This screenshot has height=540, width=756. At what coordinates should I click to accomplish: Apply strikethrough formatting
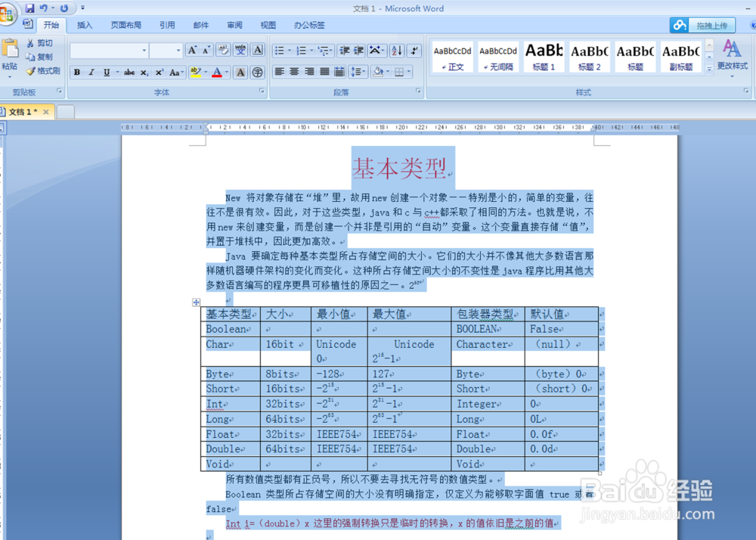pyautogui.click(x=129, y=72)
